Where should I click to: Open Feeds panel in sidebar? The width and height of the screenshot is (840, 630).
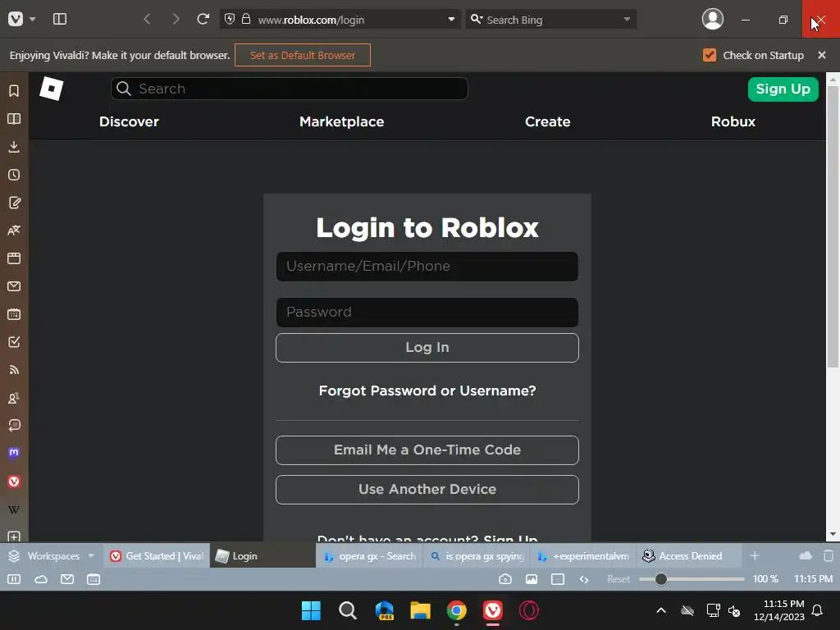coord(14,370)
